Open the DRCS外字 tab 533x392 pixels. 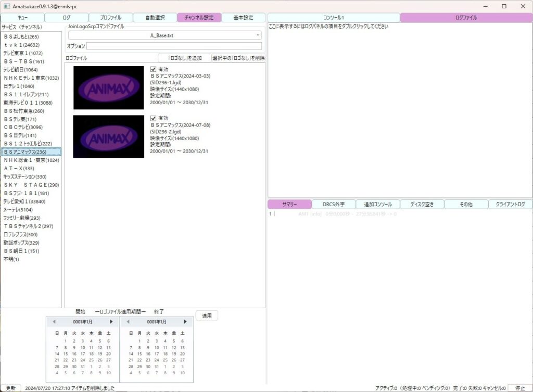coord(334,205)
